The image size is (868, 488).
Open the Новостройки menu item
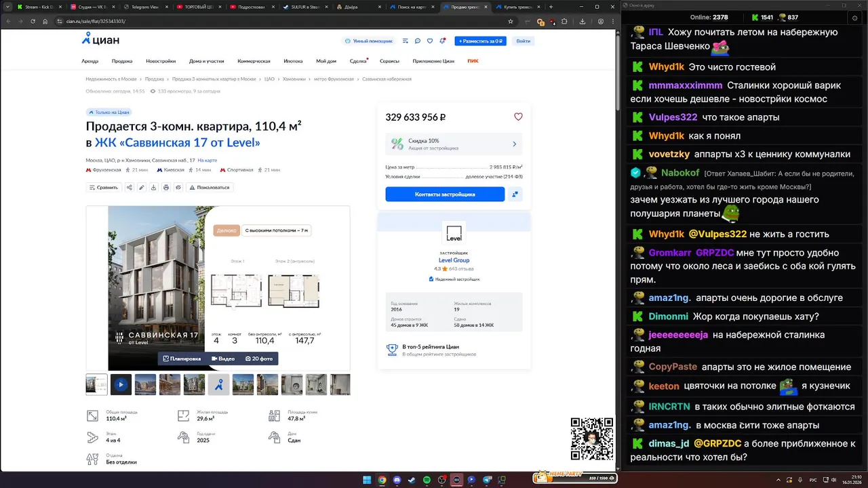click(x=161, y=61)
